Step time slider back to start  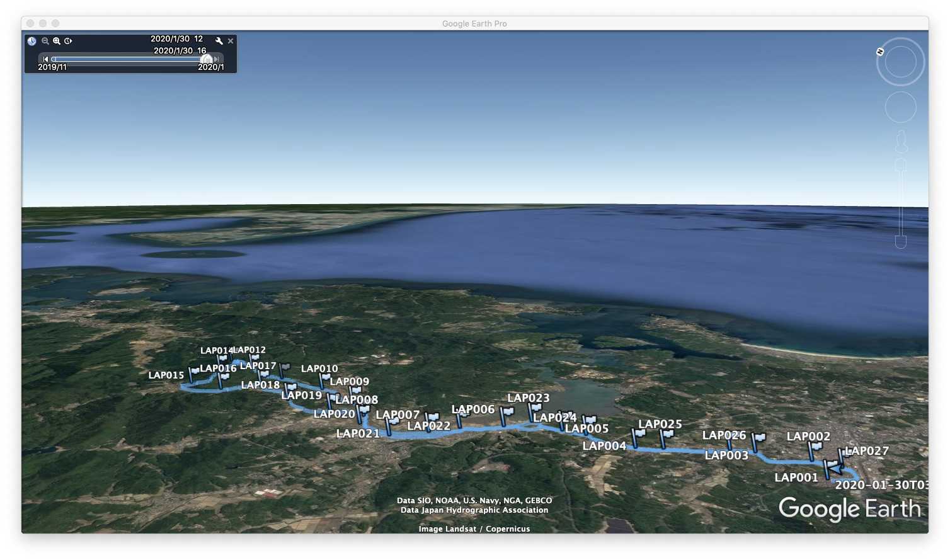pyautogui.click(x=45, y=59)
